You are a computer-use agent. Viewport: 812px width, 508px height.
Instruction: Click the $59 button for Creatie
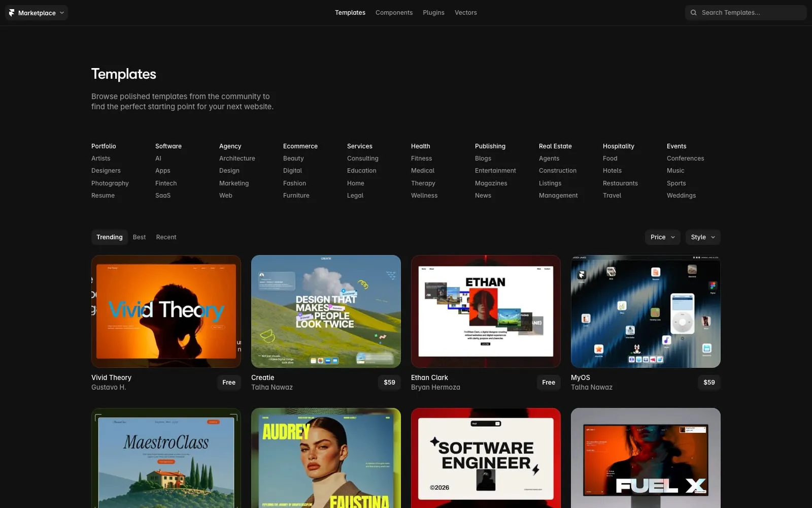[x=389, y=383]
